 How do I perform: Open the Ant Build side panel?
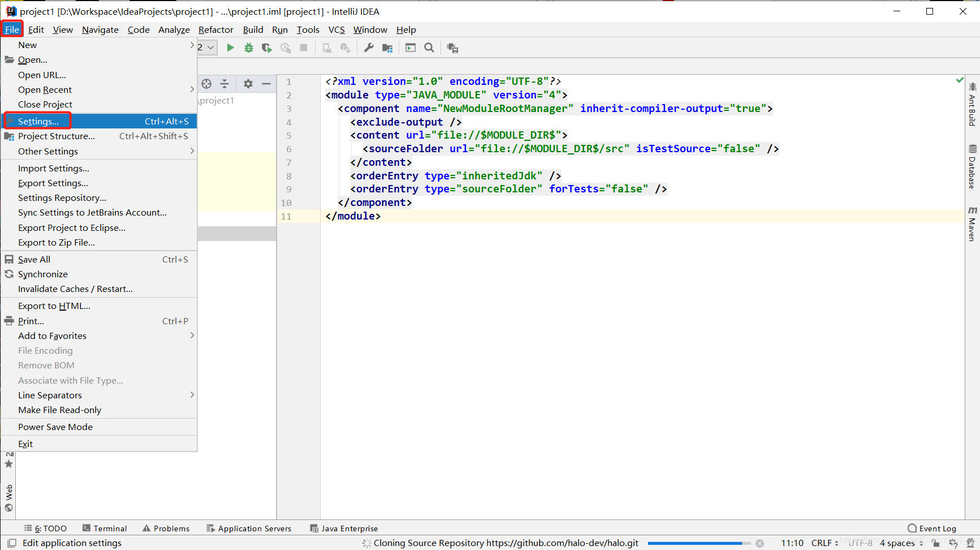click(972, 104)
